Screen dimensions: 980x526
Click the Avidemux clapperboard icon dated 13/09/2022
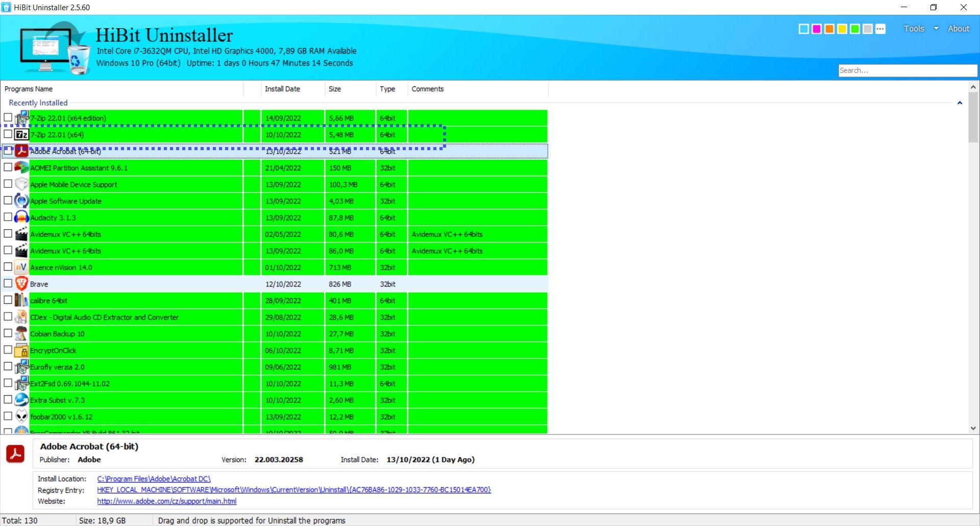(21, 251)
